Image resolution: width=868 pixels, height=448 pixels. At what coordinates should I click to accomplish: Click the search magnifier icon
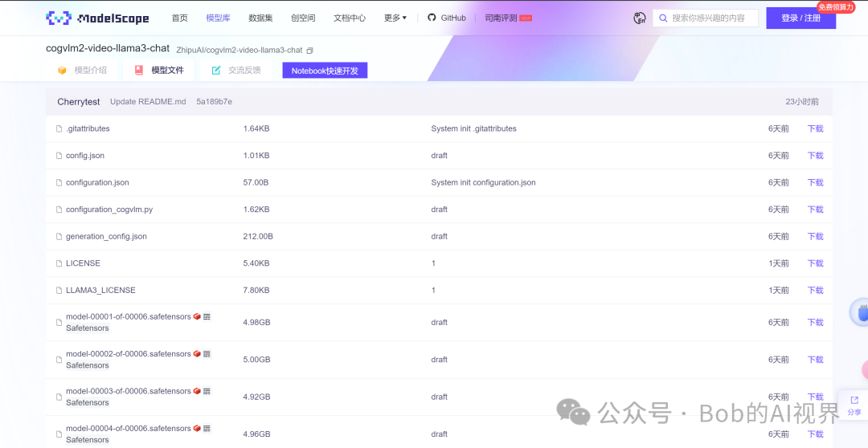(662, 18)
